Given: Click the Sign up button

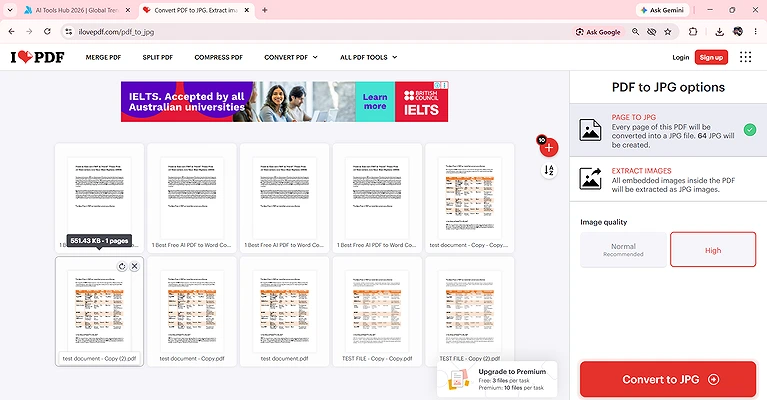Looking at the screenshot, I should [711, 57].
